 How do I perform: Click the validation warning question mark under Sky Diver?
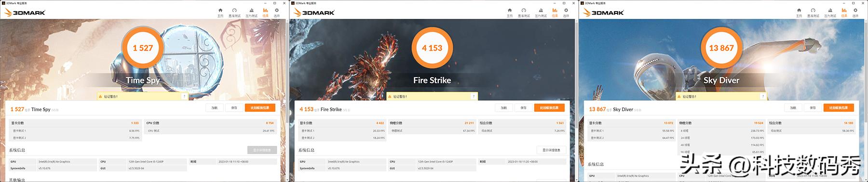(763, 96)
